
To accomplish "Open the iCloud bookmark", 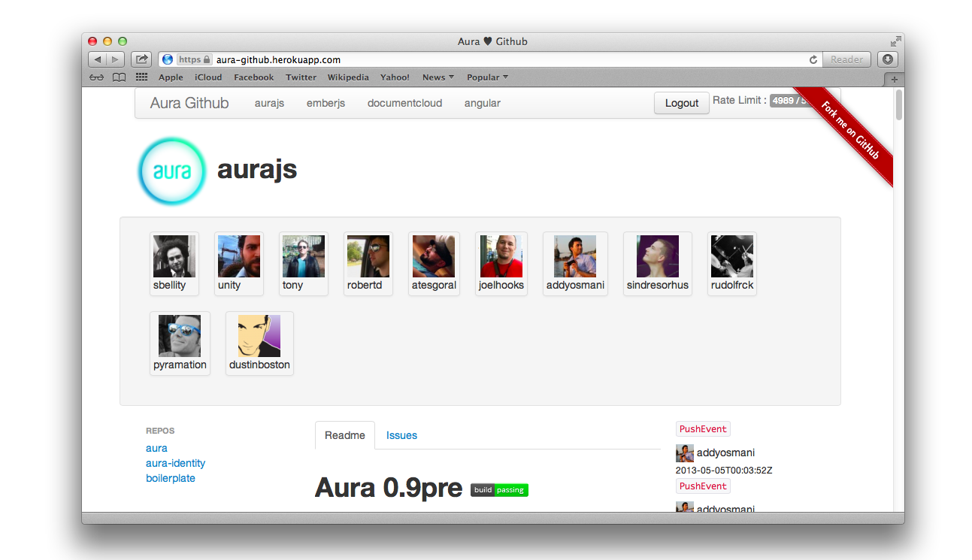I will (x=208, y=77).
